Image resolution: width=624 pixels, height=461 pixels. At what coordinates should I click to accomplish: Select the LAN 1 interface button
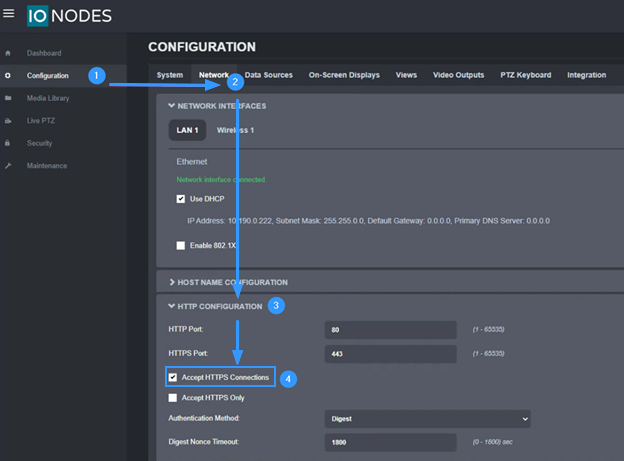pyautogui.click(x=186, y=130)
